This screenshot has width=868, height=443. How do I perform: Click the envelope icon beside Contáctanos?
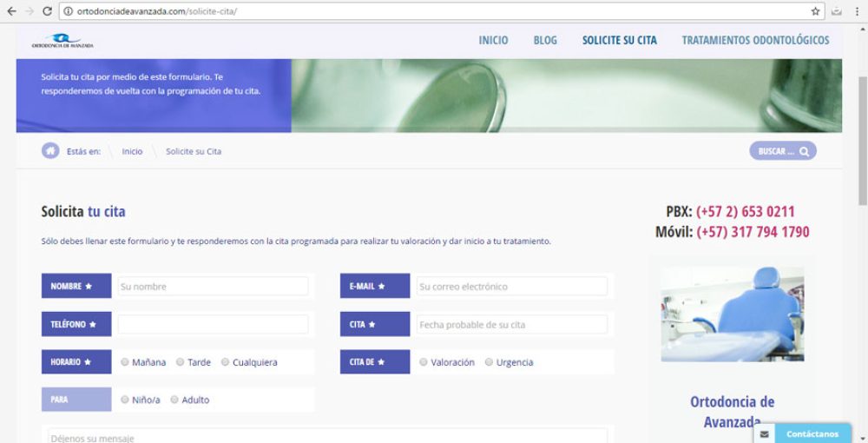point(764,433)
